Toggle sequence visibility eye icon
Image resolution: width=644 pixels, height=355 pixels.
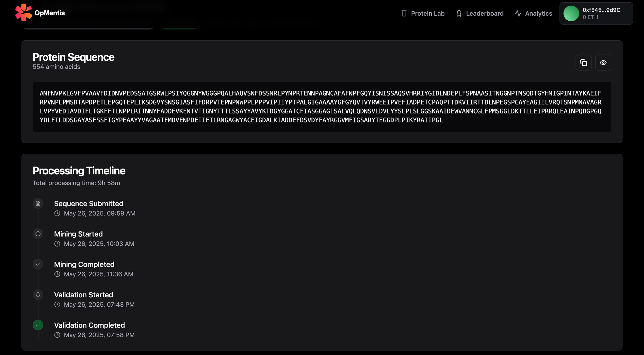tap(603, 63)
